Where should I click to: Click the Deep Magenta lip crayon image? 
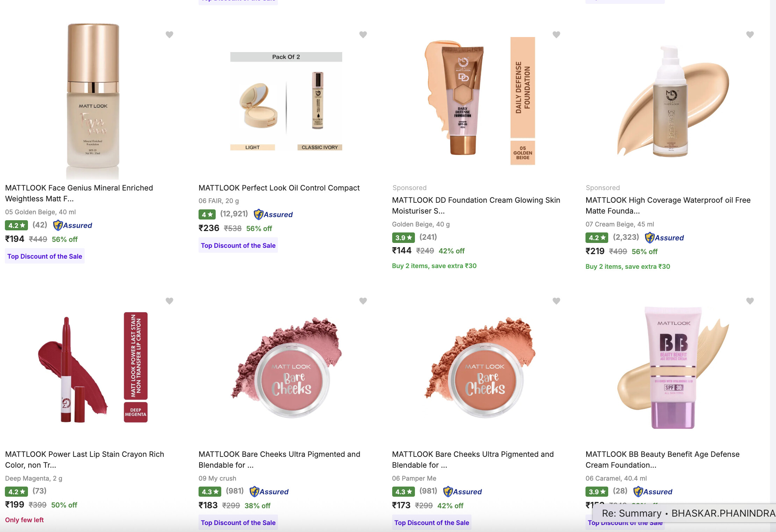pos(93,367)
